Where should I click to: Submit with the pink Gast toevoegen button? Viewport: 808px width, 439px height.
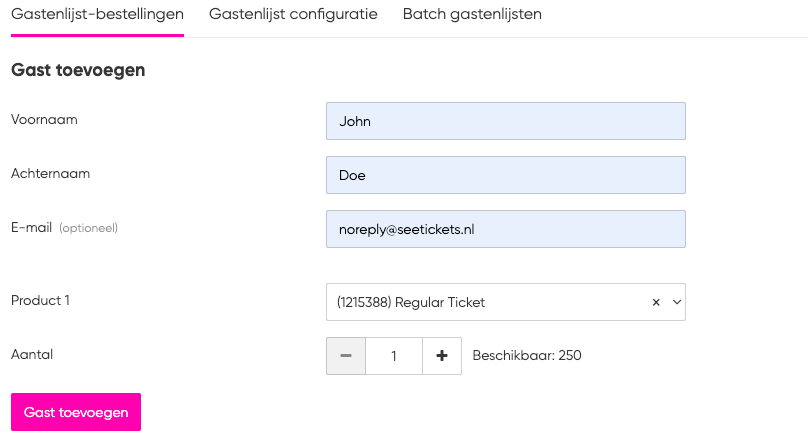coord(76,412)
